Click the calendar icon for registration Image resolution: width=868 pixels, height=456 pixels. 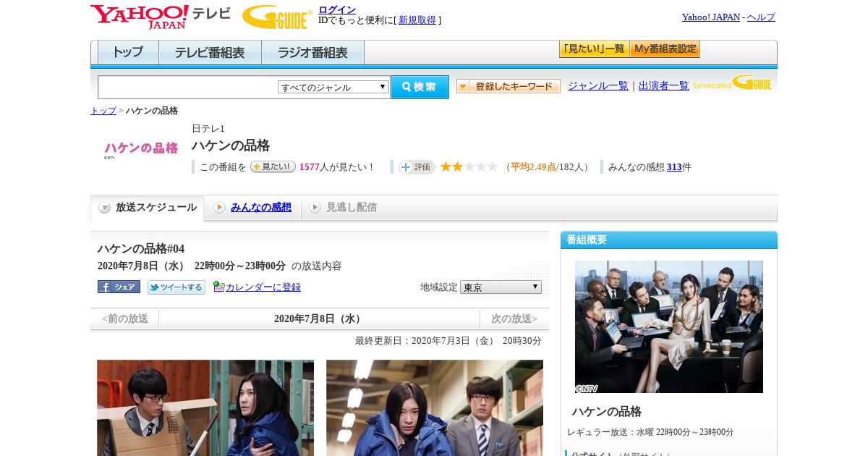point(219,287)
